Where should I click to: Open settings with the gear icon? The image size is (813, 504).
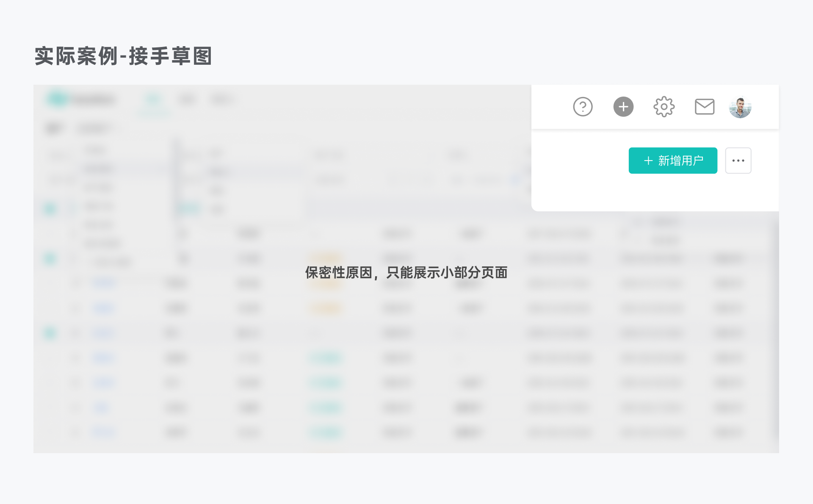[664, 107]
